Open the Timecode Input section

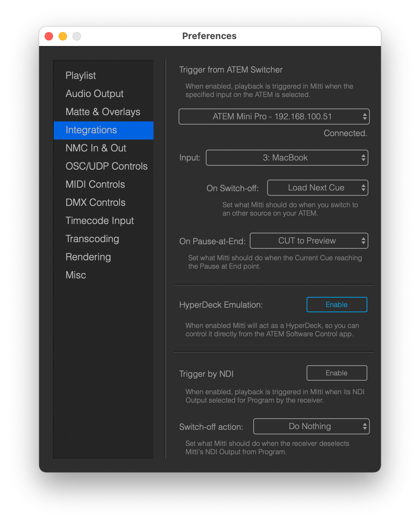[100, 220]
